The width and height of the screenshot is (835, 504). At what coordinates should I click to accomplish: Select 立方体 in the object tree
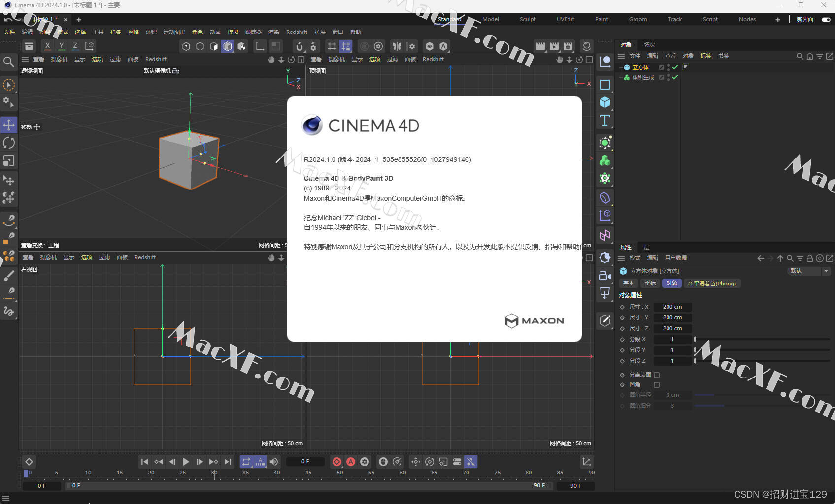click(640, 67)
